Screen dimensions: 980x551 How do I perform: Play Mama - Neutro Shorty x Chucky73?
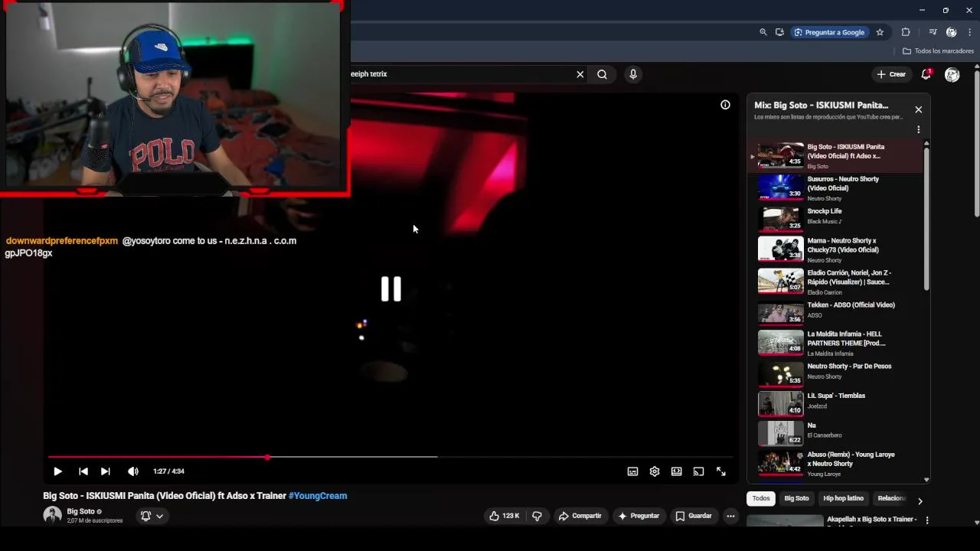836,249
